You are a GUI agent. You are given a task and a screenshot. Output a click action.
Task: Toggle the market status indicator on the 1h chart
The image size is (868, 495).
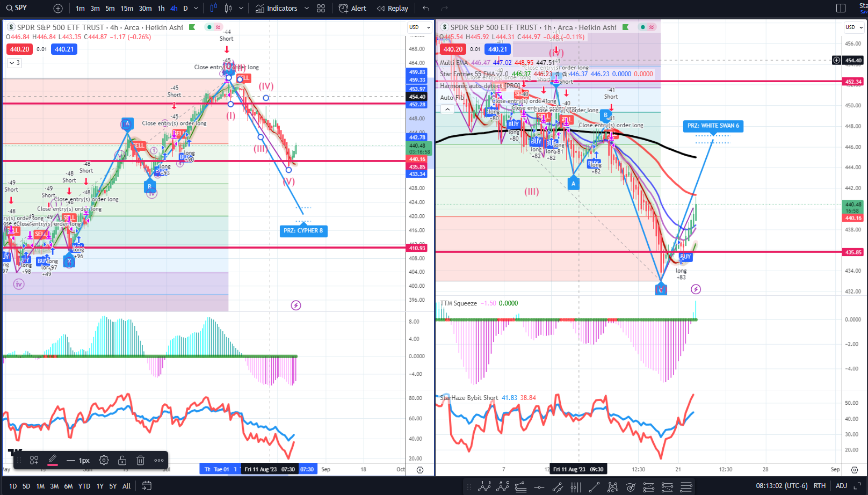click(x=643, y=27)
